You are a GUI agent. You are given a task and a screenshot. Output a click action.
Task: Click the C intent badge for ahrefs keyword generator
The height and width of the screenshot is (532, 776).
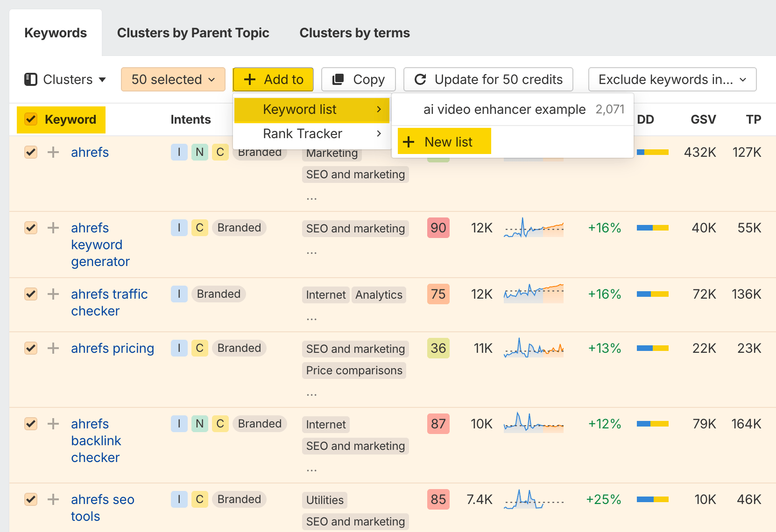(200, 228)
